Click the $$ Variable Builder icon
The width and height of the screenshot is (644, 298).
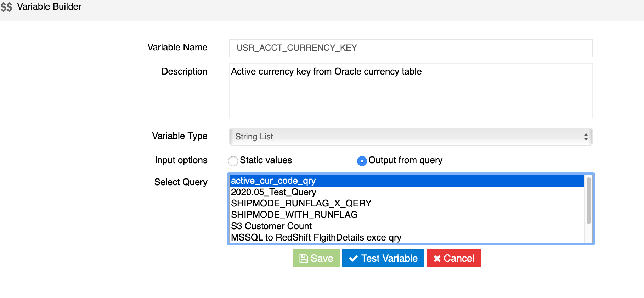click(x=6, y=7)
